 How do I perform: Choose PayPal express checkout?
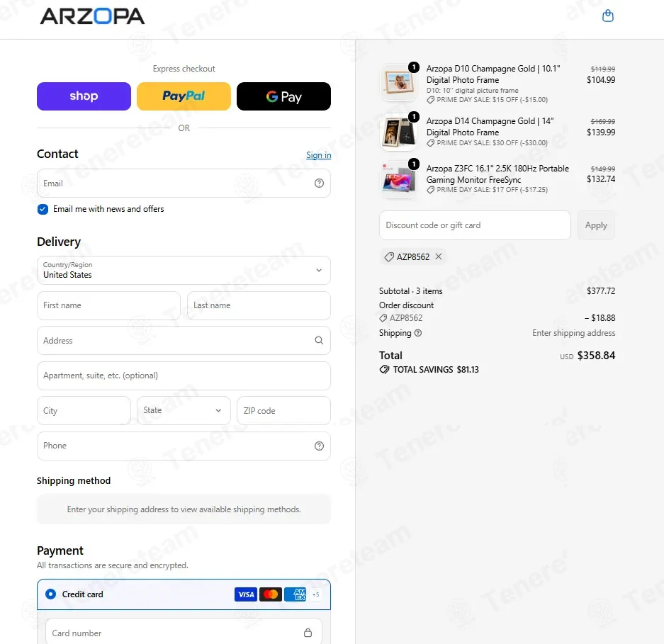click(184, 96)
